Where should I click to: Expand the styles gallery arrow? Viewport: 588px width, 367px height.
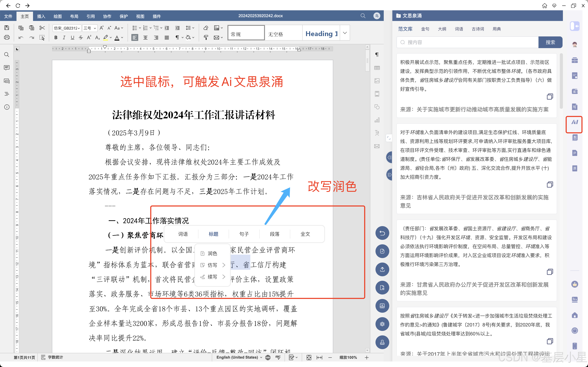point(345,33)
